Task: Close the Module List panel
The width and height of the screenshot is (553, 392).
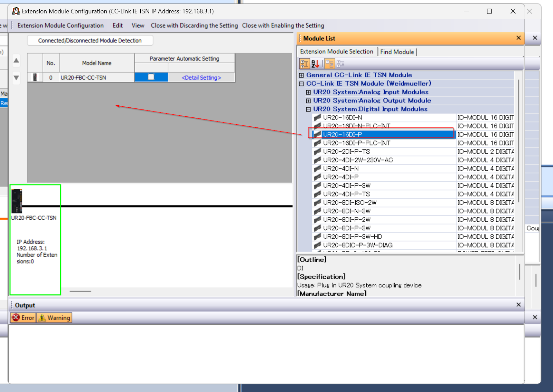Action: (x=518, y=38)
